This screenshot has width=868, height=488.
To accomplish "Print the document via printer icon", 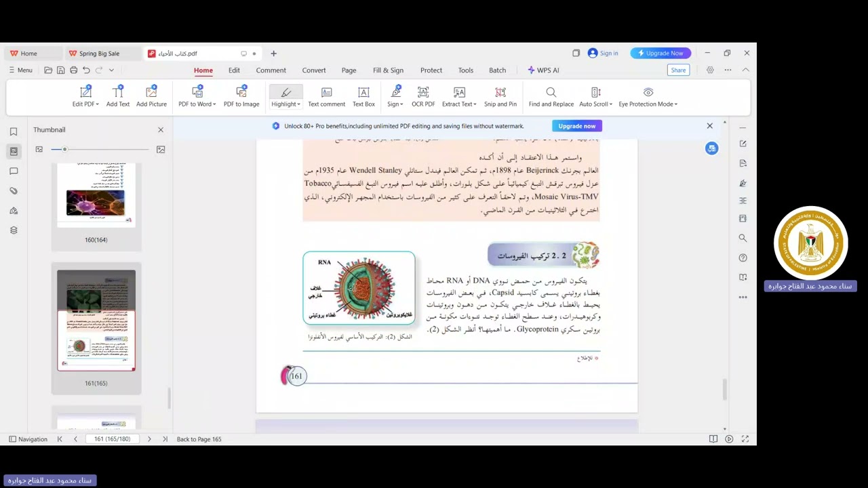I will pyautogui.click(x=73, y=70).
